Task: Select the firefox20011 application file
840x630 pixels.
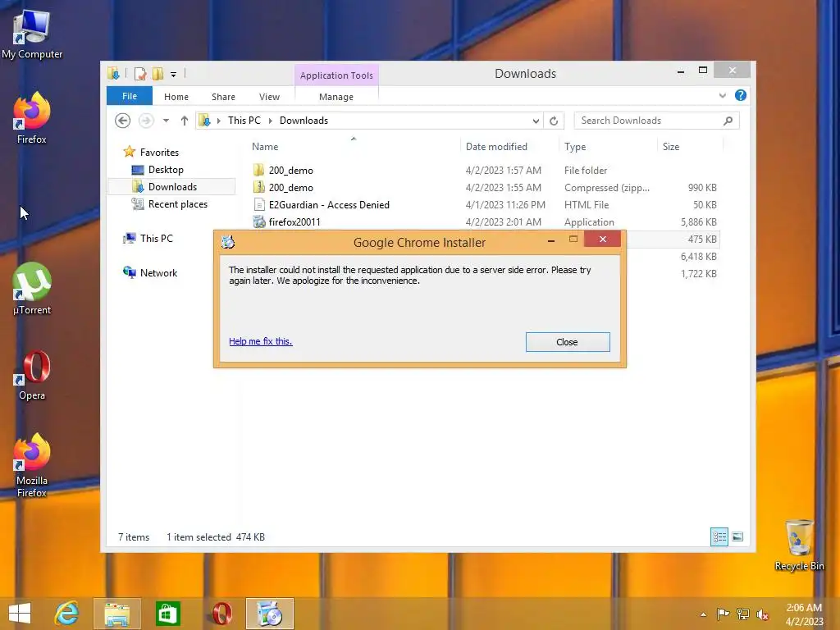Action: click(484, 221)
